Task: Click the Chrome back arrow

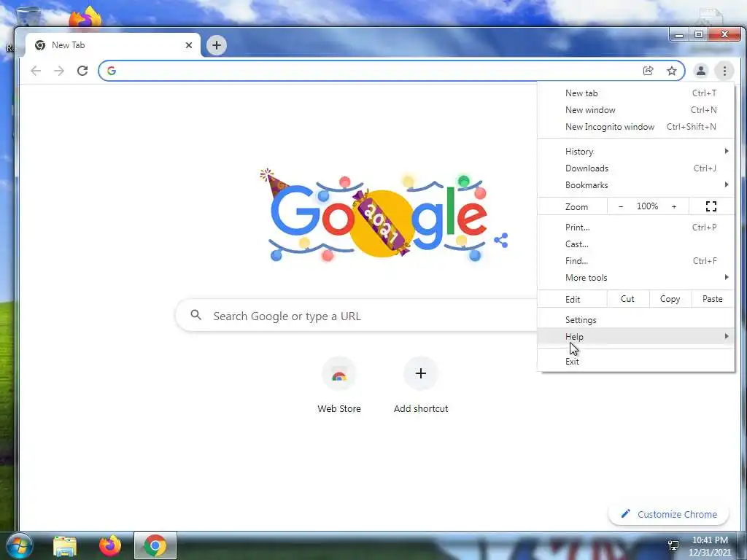Action: point(36,71)
